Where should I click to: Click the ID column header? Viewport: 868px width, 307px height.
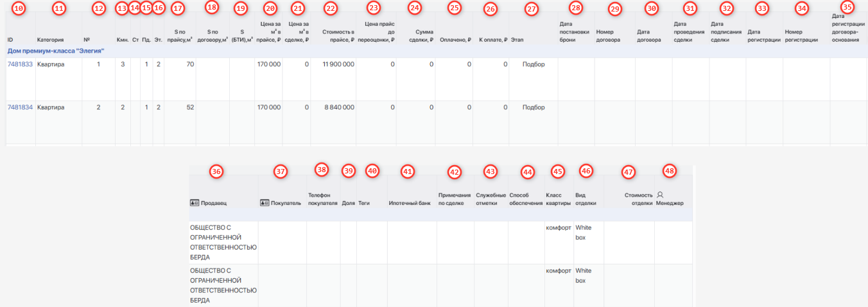10,40
